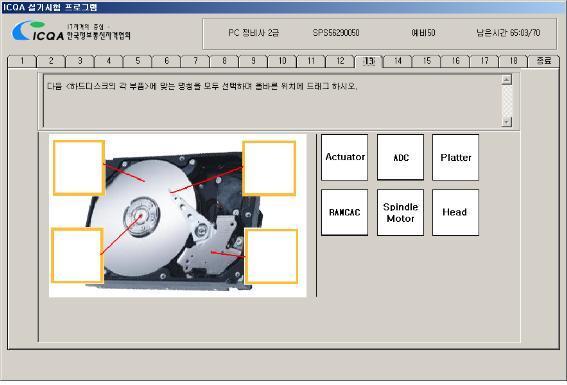Click the 종료 (finish) tab

pos(544,61)
